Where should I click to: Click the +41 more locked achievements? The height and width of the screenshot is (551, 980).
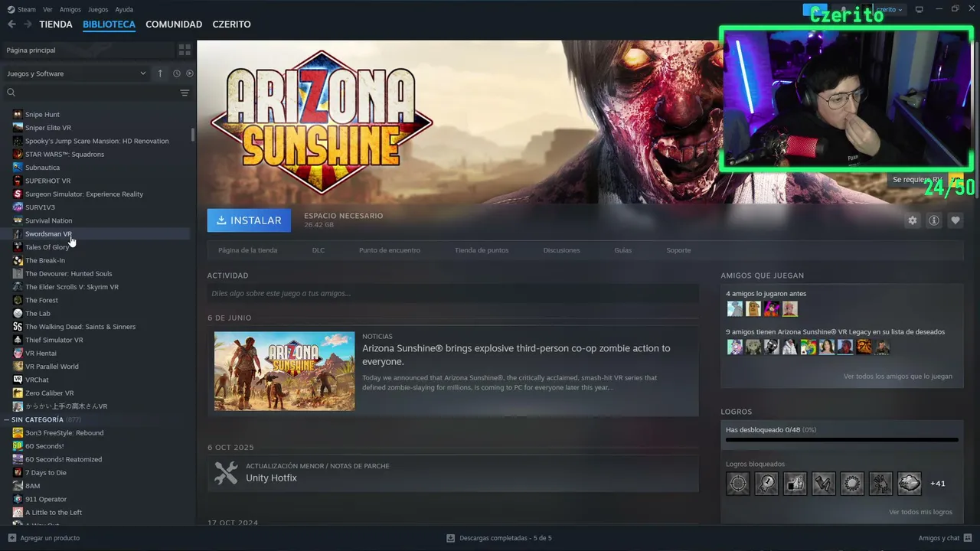coord(938,484)
